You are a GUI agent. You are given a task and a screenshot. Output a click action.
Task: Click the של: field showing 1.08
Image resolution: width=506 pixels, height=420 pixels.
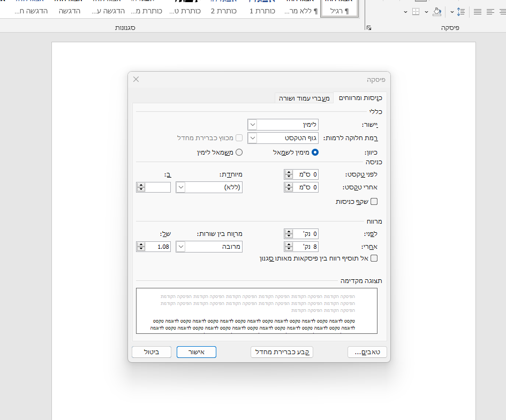click(158, 247)
